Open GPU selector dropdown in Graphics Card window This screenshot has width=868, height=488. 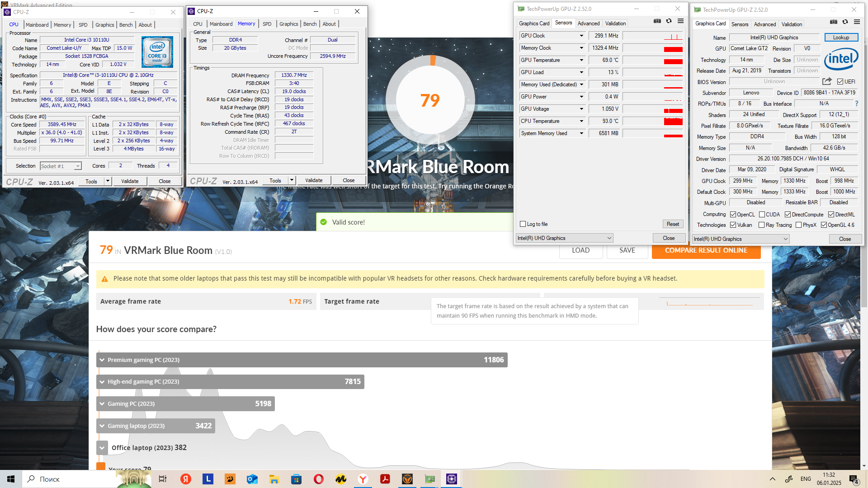[x=741, y=239]
